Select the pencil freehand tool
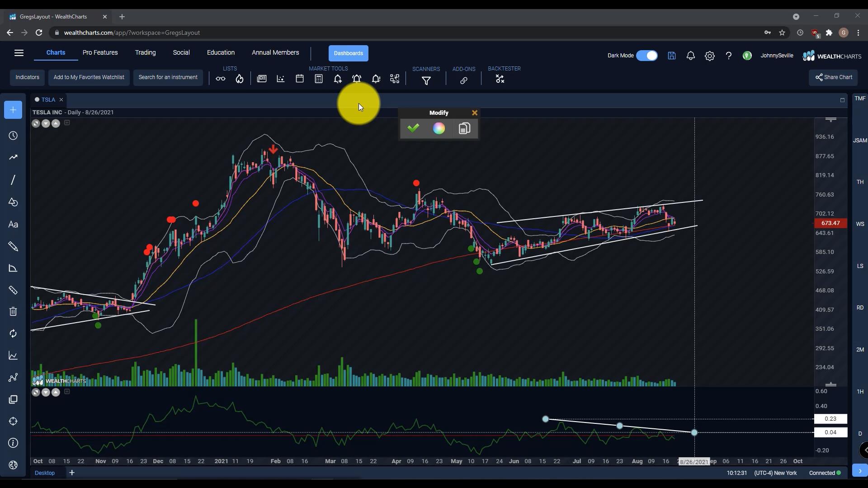 (x=13, y=247)
